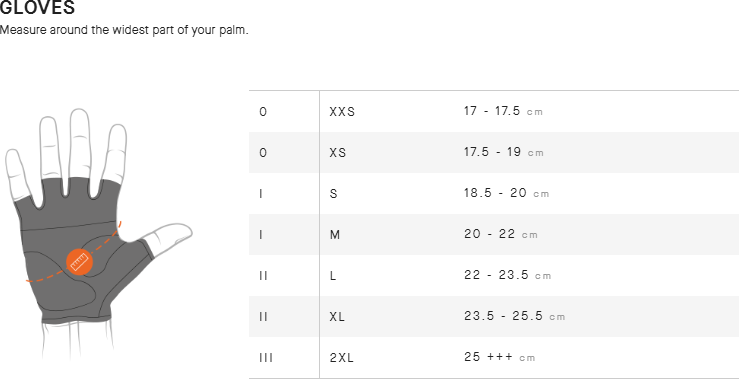This screenshot has height=379, width=739.
Task: Select the XL size label
Action: point(337,317)
